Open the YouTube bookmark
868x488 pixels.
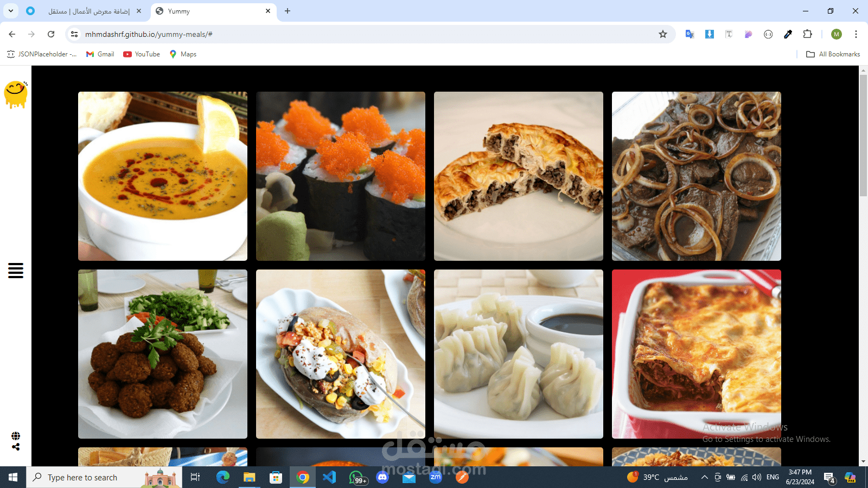tap(142, 54)
